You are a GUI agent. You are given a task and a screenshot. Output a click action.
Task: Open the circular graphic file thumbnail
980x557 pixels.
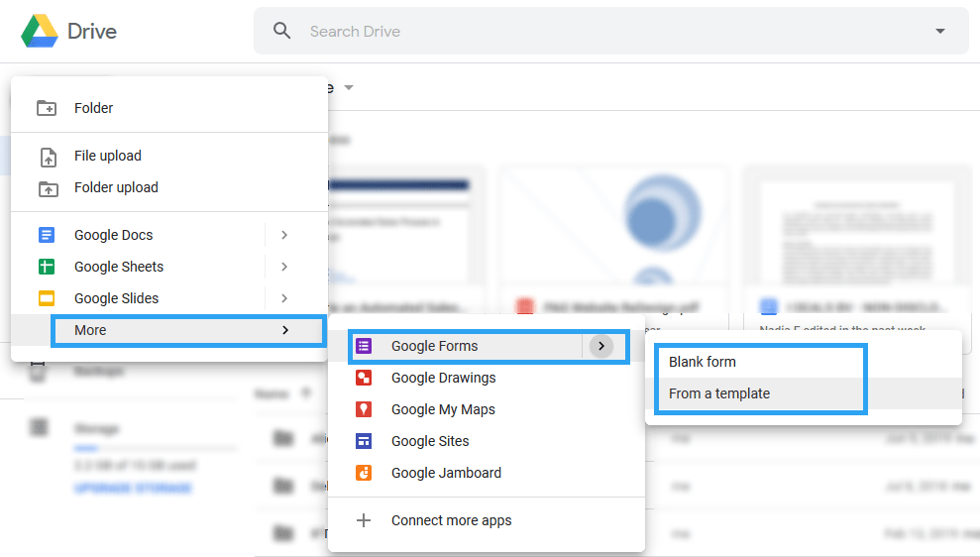[614, 226]
